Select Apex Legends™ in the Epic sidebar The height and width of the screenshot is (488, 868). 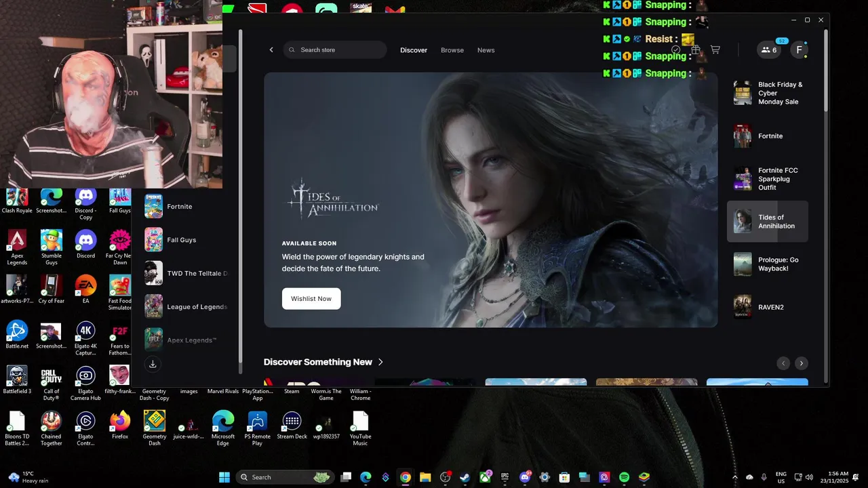click(187, 340)
